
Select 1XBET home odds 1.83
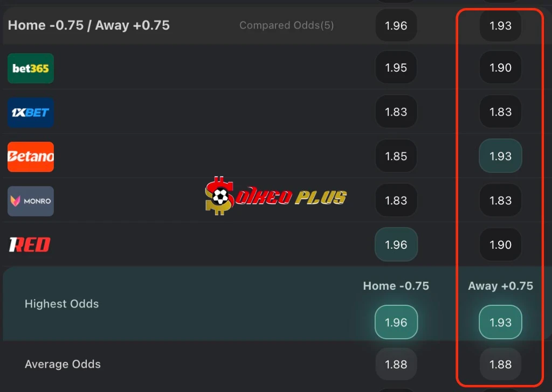396,112
